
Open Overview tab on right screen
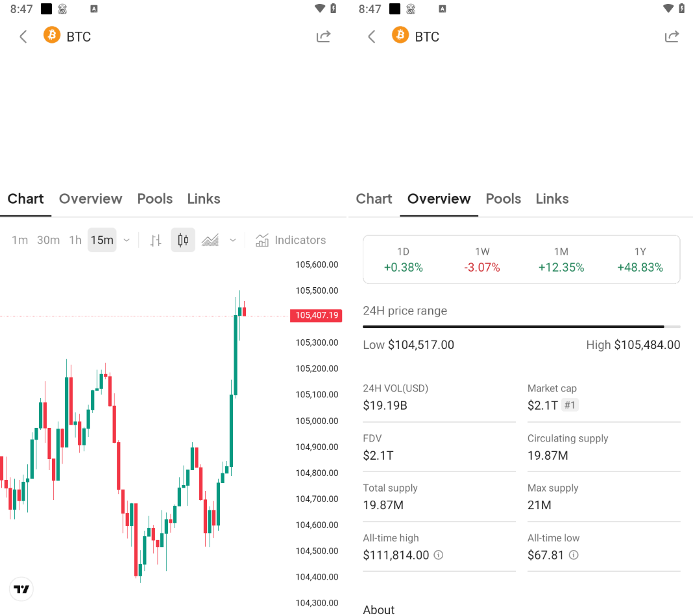(439, 198)
